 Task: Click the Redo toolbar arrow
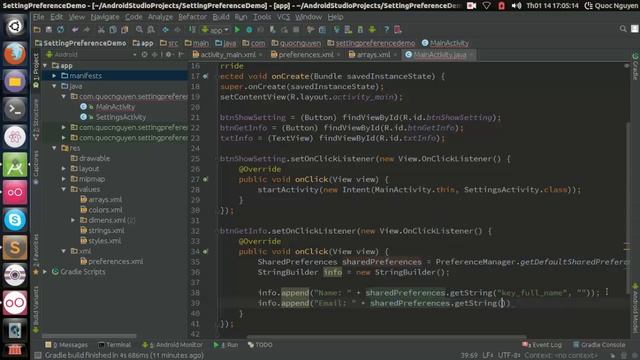(87, 29)
